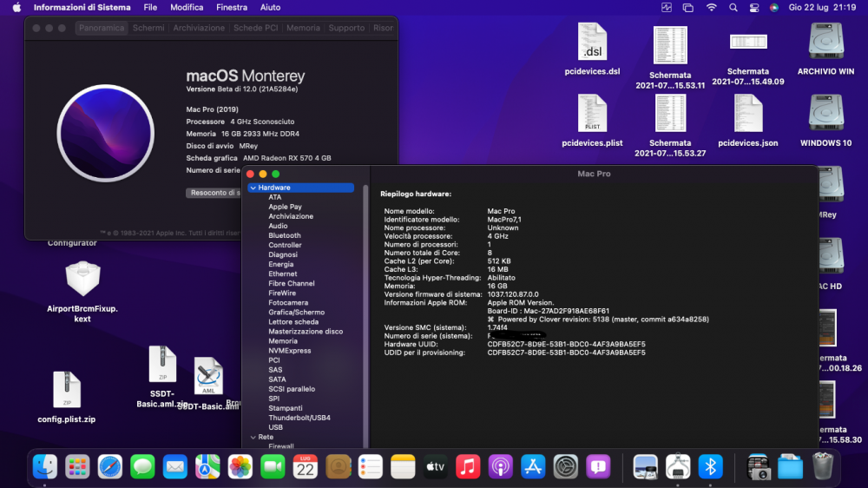Open the Finestra menu
Screen dimensions: 868x488
pyautogui.click(x=232, y=8)
